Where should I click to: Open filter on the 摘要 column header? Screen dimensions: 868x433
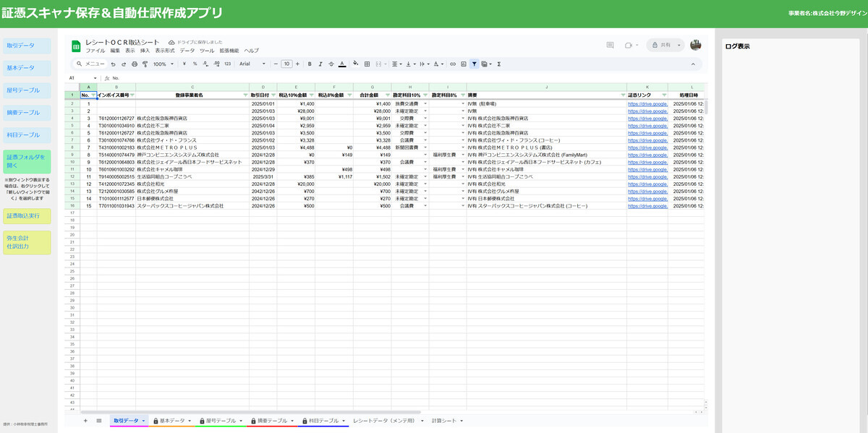click(623, 95)
